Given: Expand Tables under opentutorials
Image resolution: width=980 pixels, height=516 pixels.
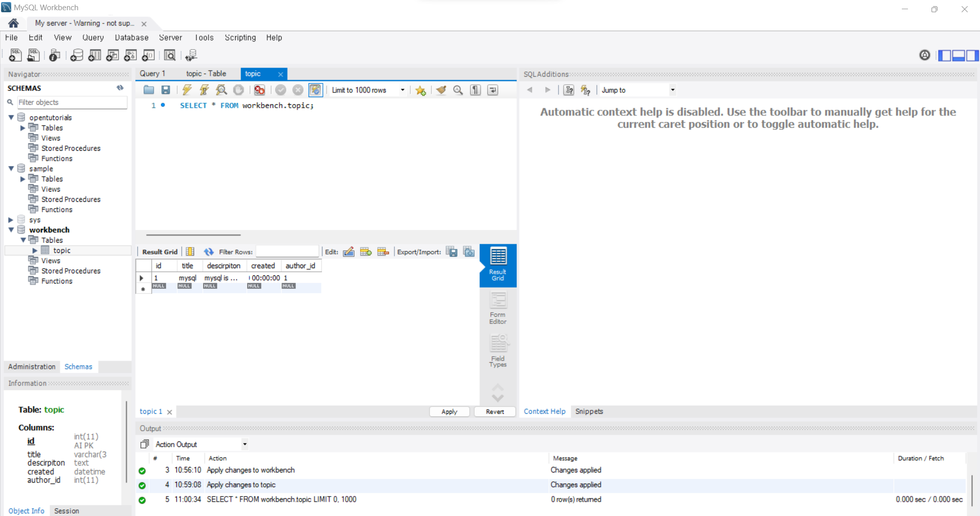Looking at the screenshot, I should [x=22, y=128].
